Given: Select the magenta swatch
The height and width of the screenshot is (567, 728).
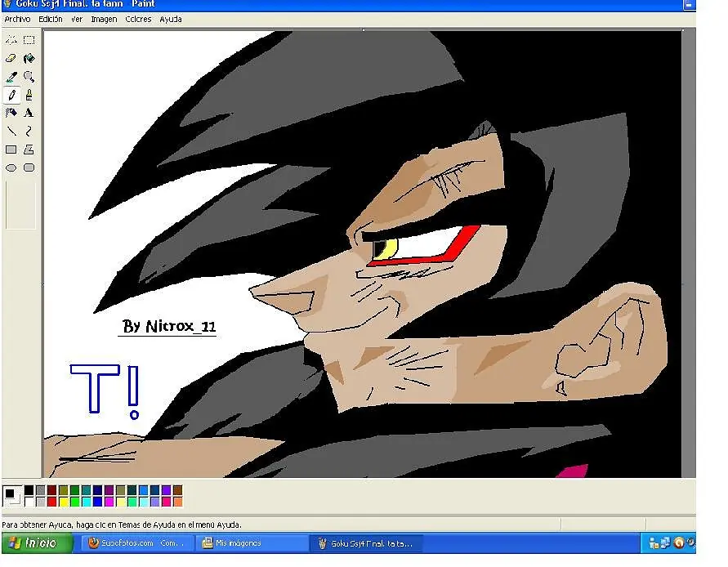Looking at the screenshot, I should tap(109, 502).
